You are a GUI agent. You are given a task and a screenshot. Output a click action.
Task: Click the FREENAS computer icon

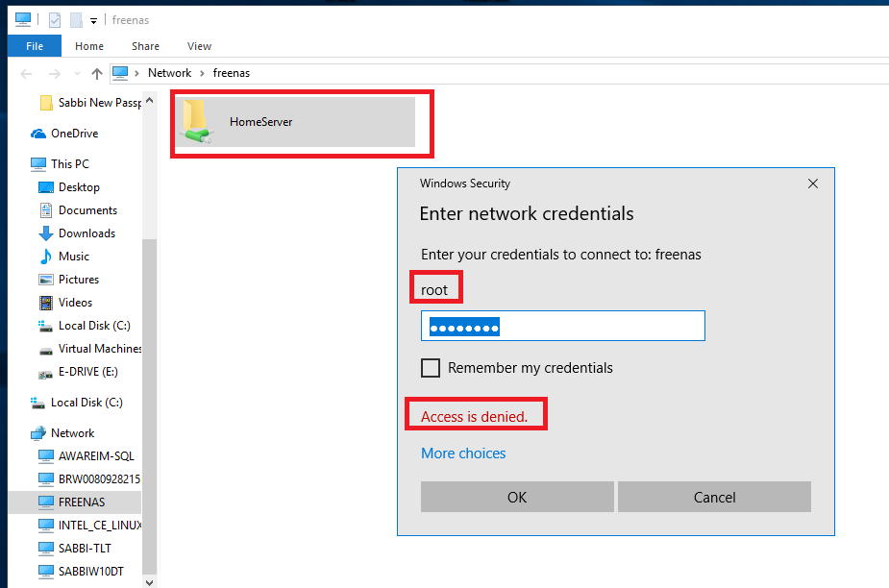pyautogui.click(x=46, y=502)
